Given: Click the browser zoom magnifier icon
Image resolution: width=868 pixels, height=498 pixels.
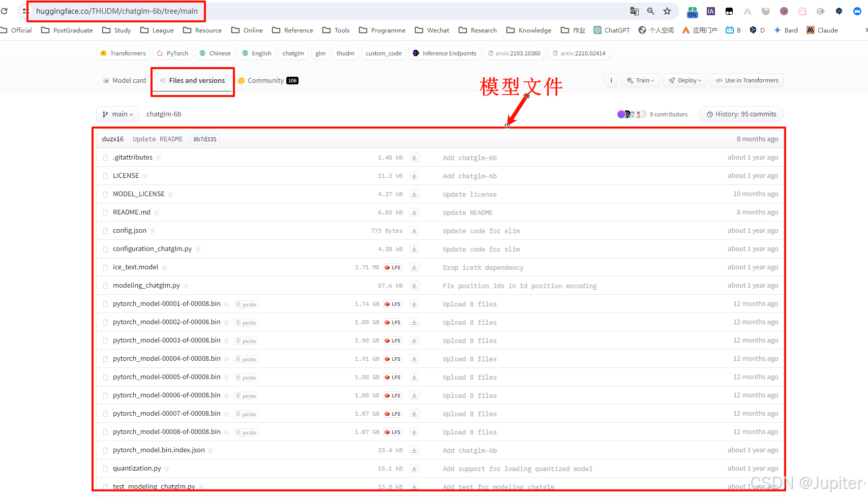Looking at the screenshot, I should pyautogui.click(x=651, y=11).
